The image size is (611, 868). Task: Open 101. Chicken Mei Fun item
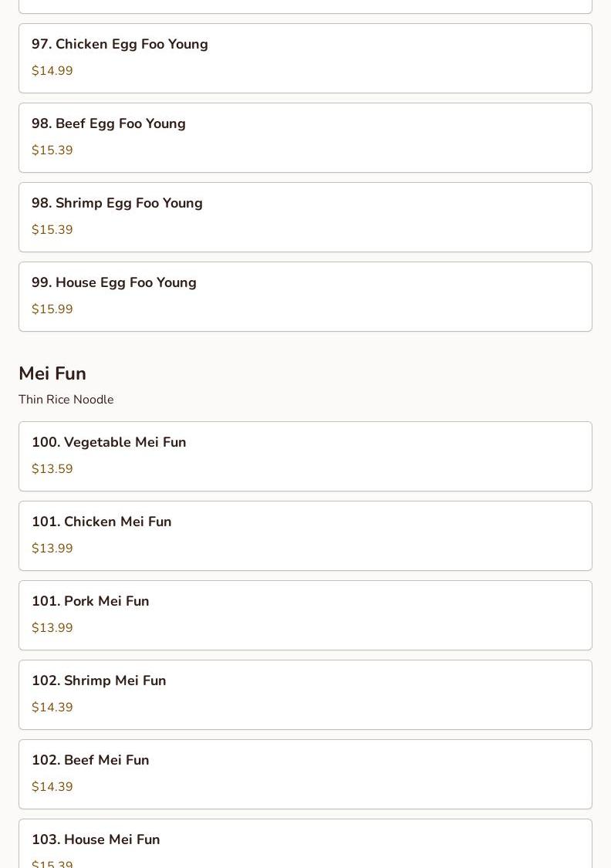coord(305,536)
